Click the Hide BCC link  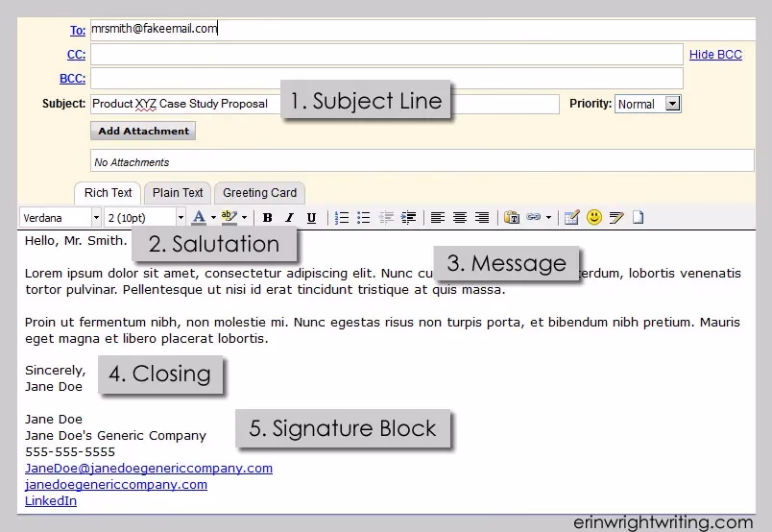point(715,54)
